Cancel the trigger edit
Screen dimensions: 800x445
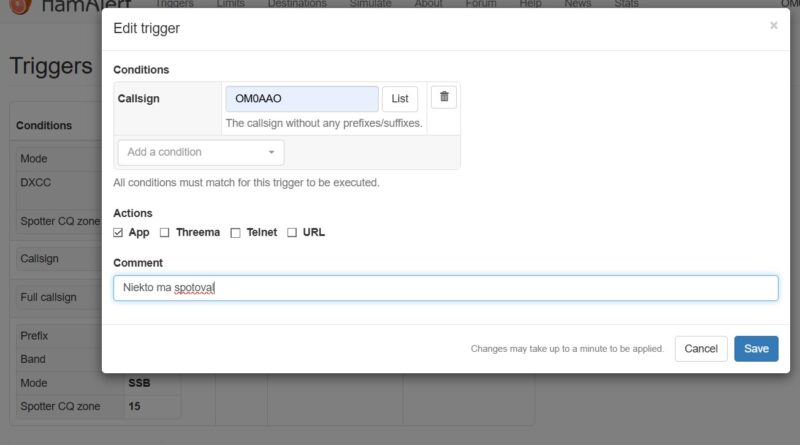[x=701, y=349]
